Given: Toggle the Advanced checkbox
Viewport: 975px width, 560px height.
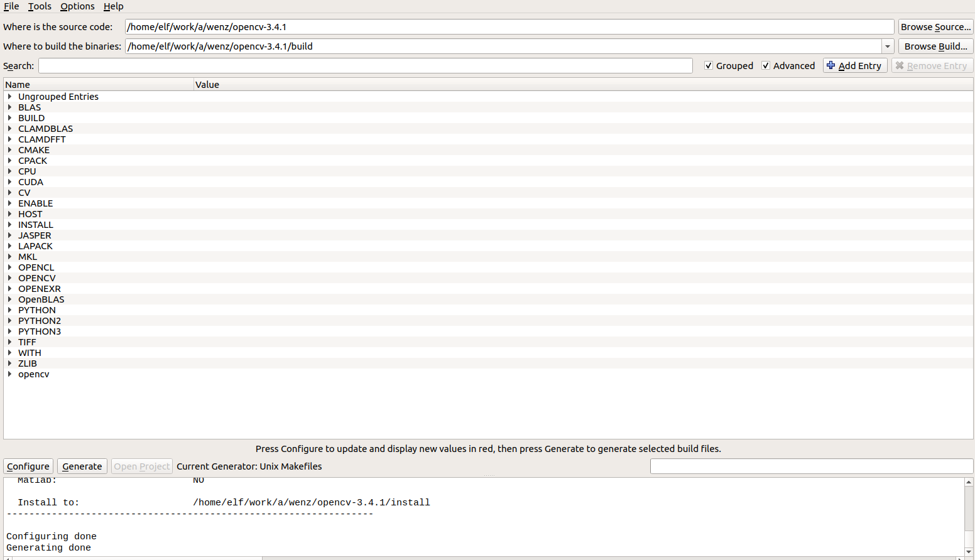Looking at the screenshot, I should click(766, 65).
